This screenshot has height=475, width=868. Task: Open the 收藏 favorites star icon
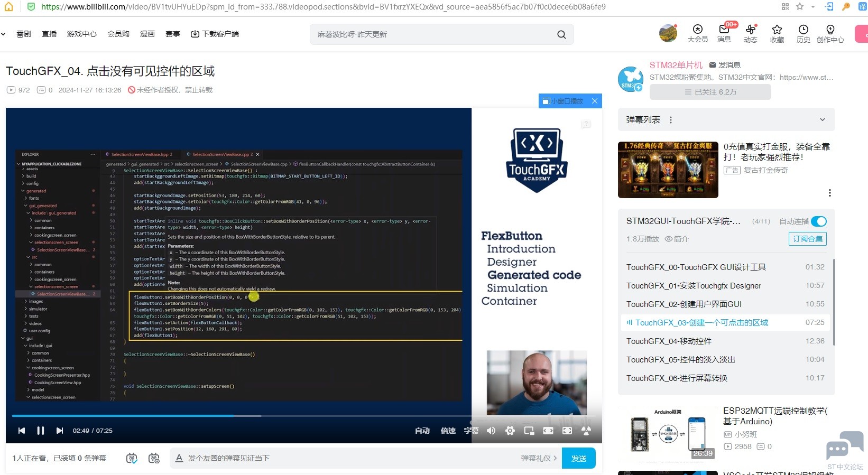[x=777, y=33]
